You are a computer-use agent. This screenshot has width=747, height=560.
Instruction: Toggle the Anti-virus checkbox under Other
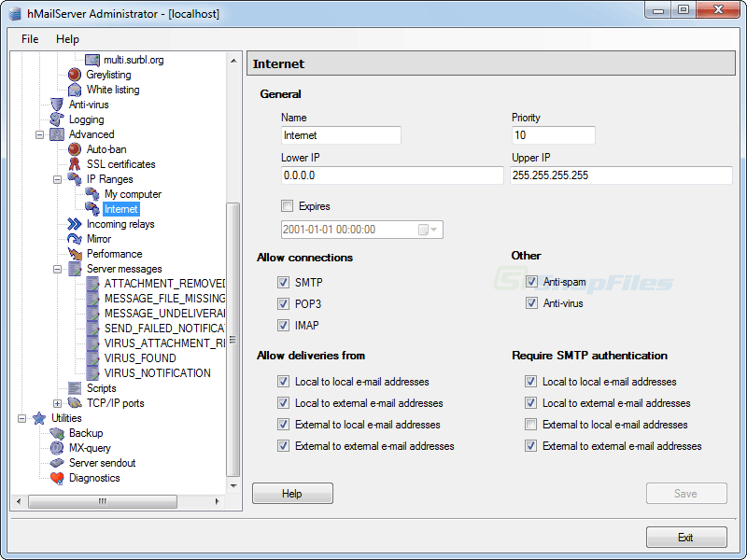tap(531, 302)
